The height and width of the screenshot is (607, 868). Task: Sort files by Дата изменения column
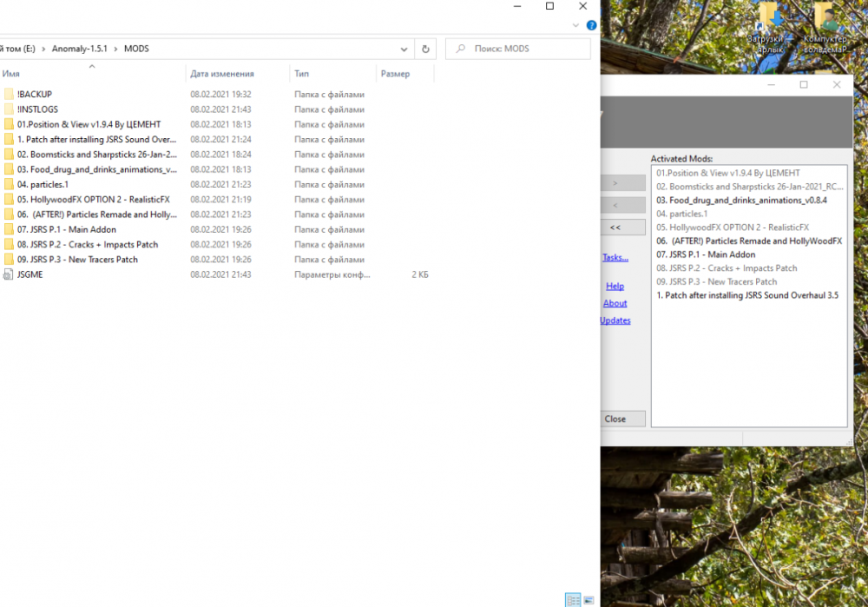pos(238,74)
